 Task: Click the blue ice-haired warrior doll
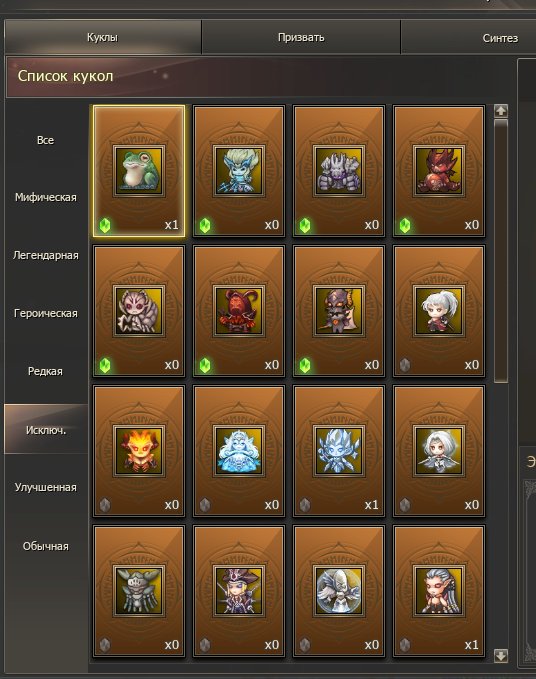(239, 171)
